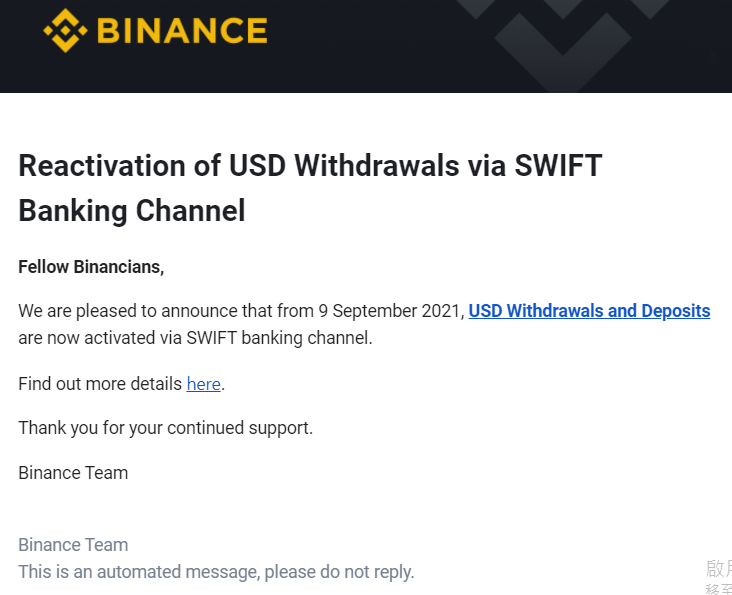Click the word 'SWIFT' in the heading
The height and width of the screenshot is (595, 732).
click(x=558, y=166)
